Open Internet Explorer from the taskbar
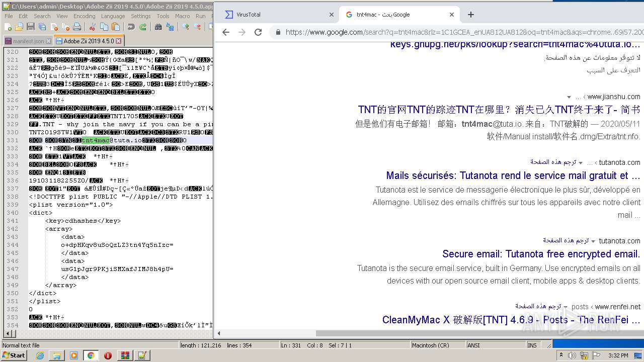 point(40,355)
